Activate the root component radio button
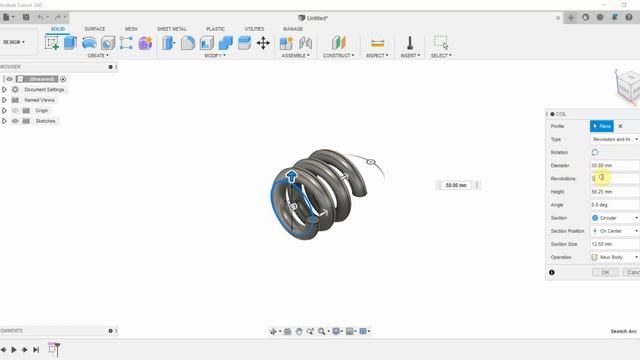This screenshot has height=360, width=640. 63,79
